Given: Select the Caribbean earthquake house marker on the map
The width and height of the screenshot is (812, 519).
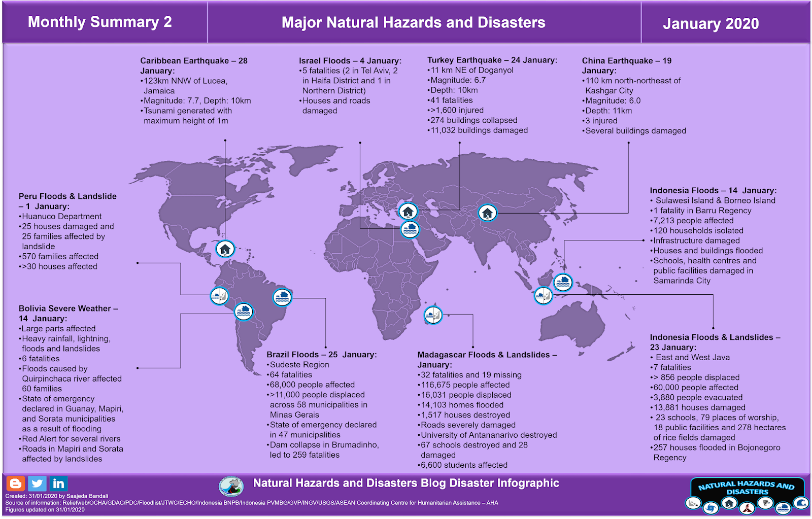Looking at the screenshot, I should click(225, 249).
